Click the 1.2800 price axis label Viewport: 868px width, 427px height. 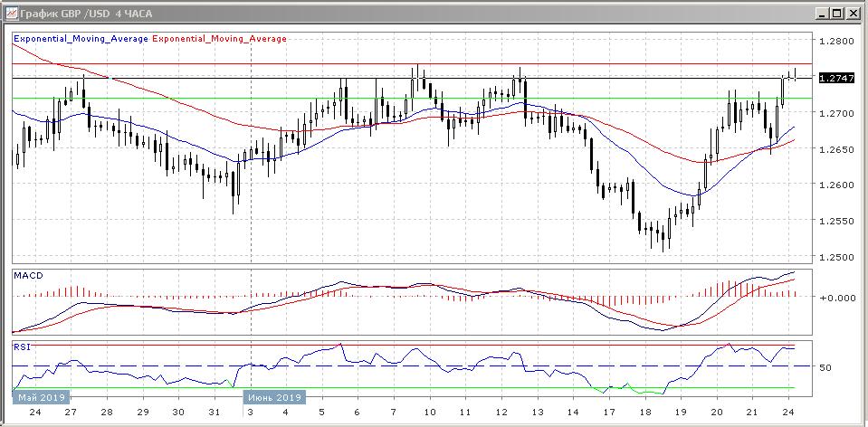835,42
